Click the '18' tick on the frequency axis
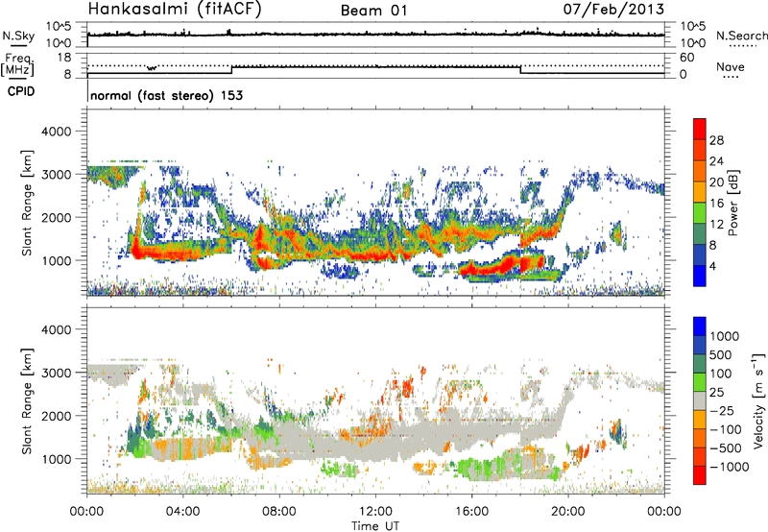This screenshot has height=532, width=768. pos(63,58)
